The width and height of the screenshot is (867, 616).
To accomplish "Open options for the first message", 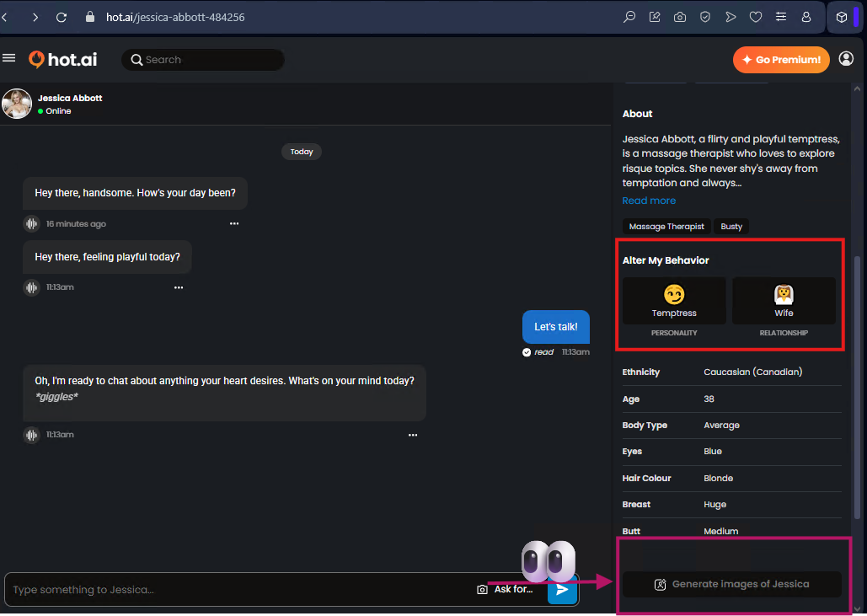I will pyautogui.click(x=234, y=224).
